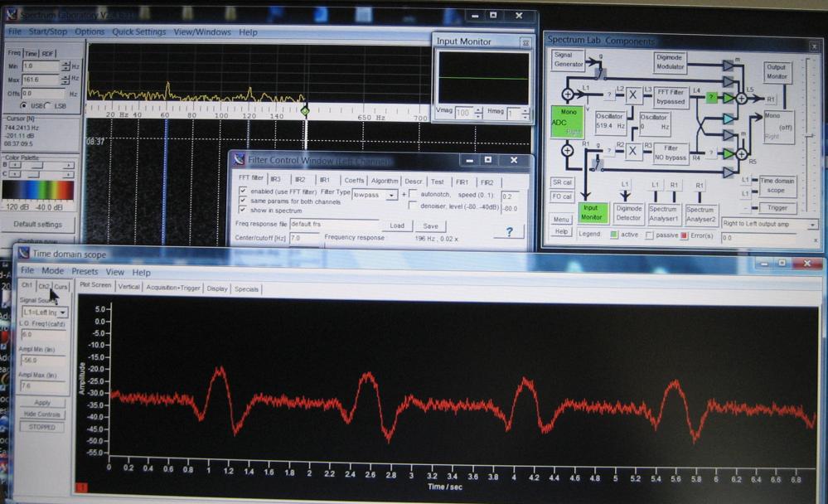Select the LSB radio button
This screenshot has height=504, width=828.
coord(47,105)
